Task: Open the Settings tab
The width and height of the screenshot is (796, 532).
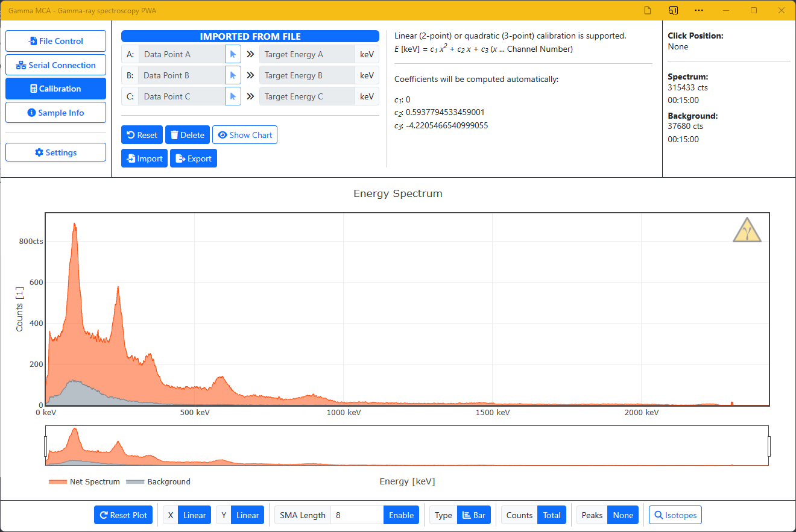Action: (55, 152)
